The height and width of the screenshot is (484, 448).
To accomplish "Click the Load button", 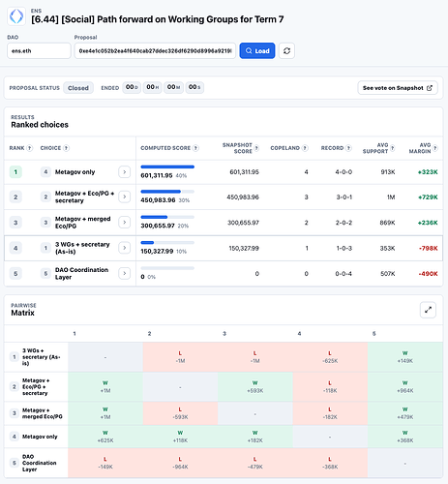I will 257,50.
